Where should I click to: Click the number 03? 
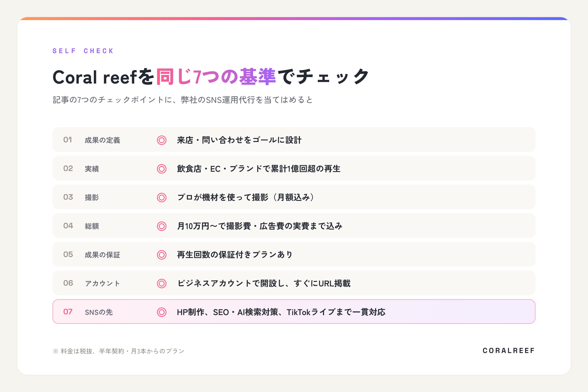click(68, 197)
